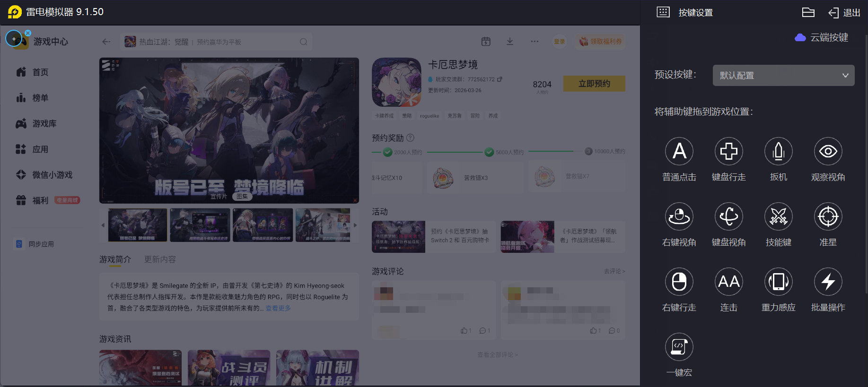The width and height of the screenshot is (868, 387).
Task: Open the folder icon beside 退出
Action: pos(808,12)
